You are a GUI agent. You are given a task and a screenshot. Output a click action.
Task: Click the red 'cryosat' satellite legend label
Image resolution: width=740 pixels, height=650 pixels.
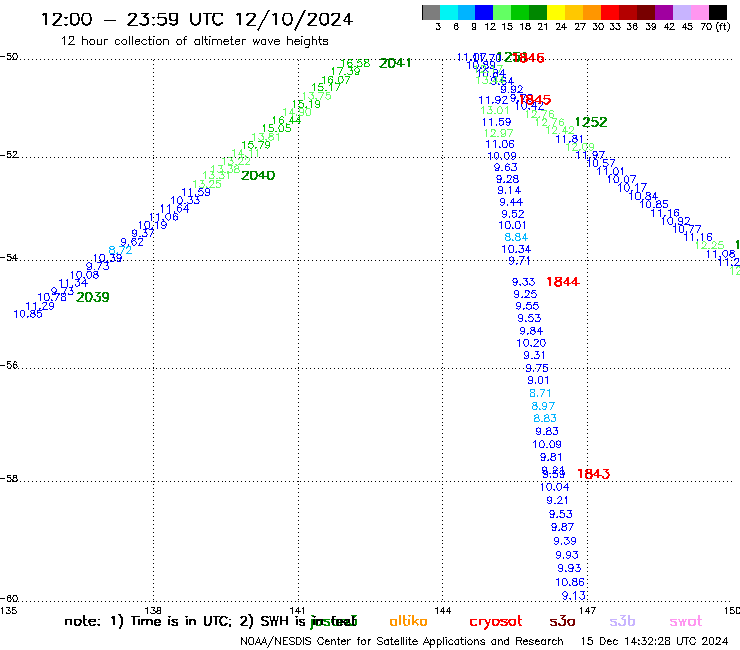point(496,622)
